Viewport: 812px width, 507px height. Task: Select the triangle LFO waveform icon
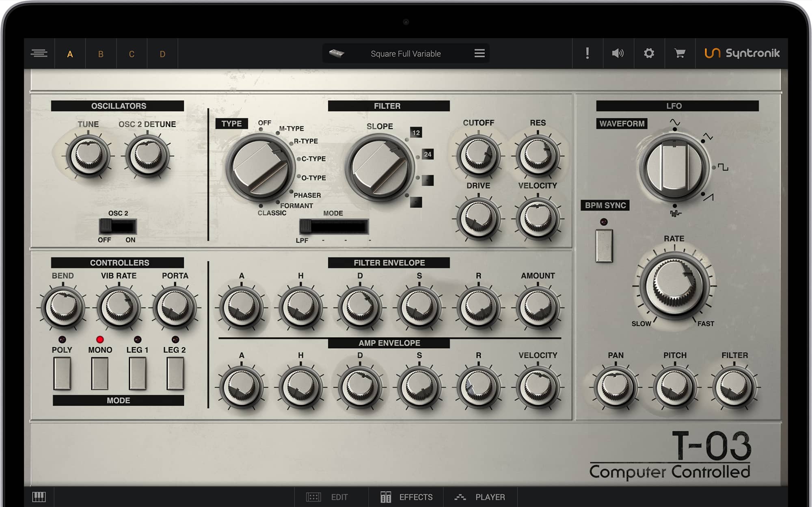click(708, 137)
